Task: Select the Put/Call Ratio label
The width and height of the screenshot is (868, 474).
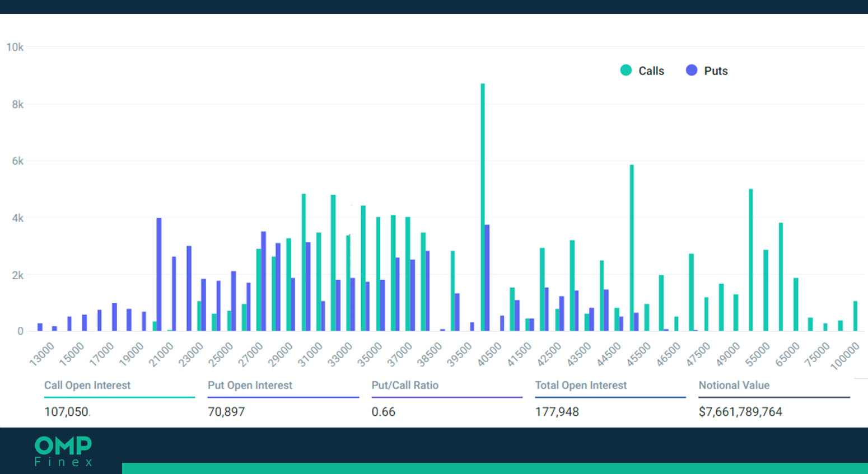Action: tap(405, 385)
